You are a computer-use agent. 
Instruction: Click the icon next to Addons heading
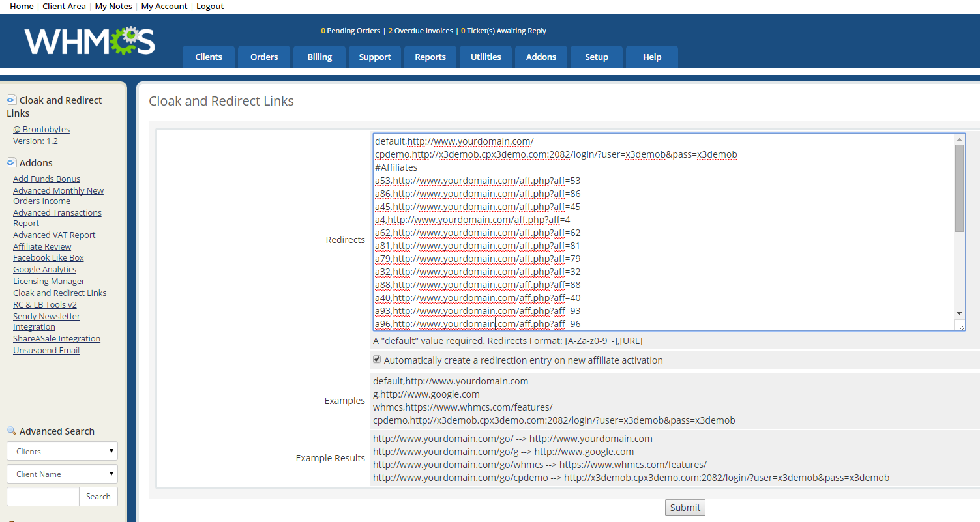11,162
